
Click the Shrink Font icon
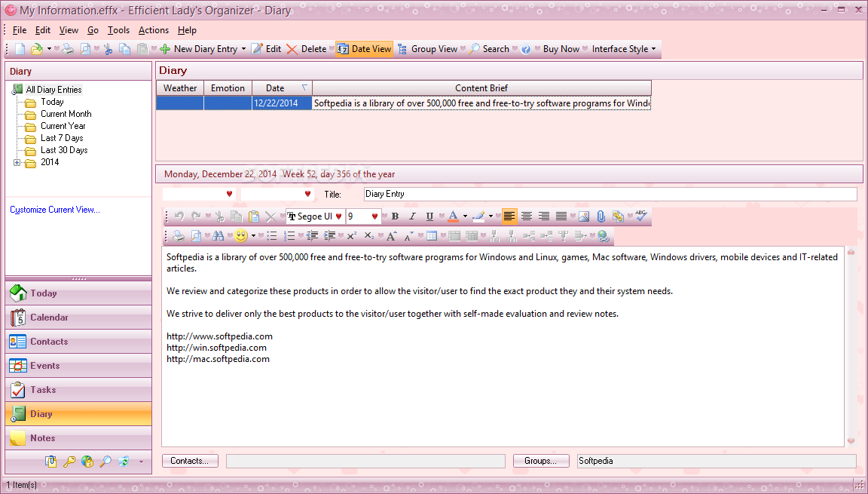pyautogui.click(x=408, y=236)
